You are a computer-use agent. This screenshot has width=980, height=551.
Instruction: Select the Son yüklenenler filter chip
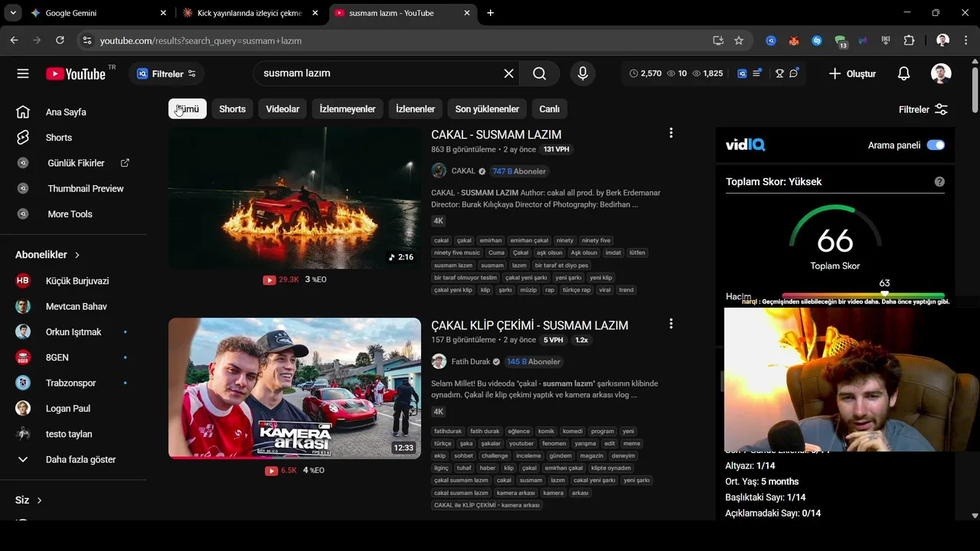click(x=487, y=109)
